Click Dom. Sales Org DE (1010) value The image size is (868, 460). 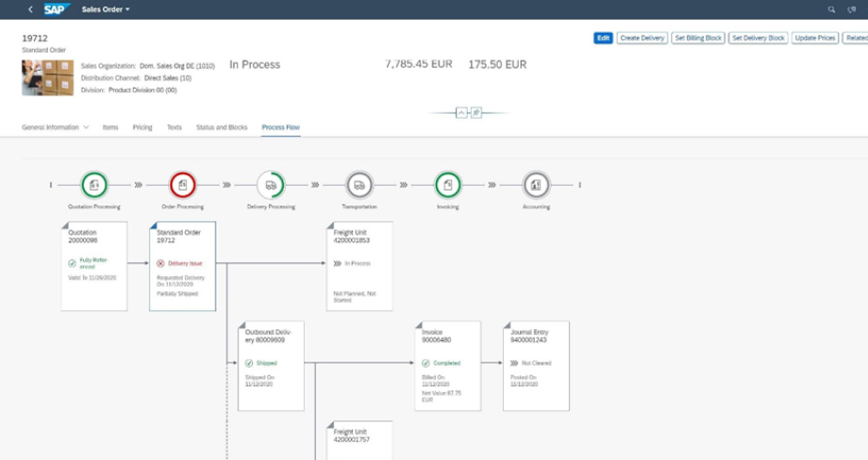(x=177, y=66)
